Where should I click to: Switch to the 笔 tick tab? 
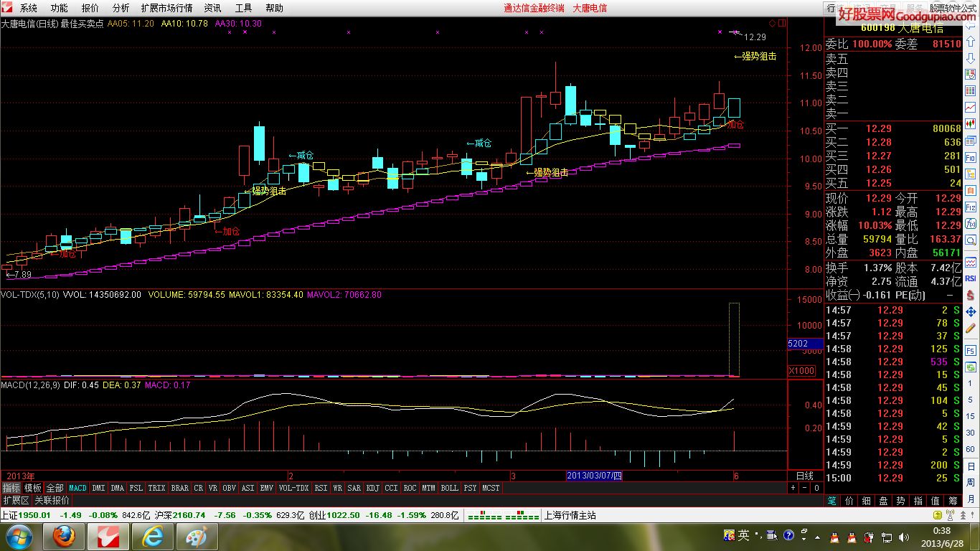(832, 501)
